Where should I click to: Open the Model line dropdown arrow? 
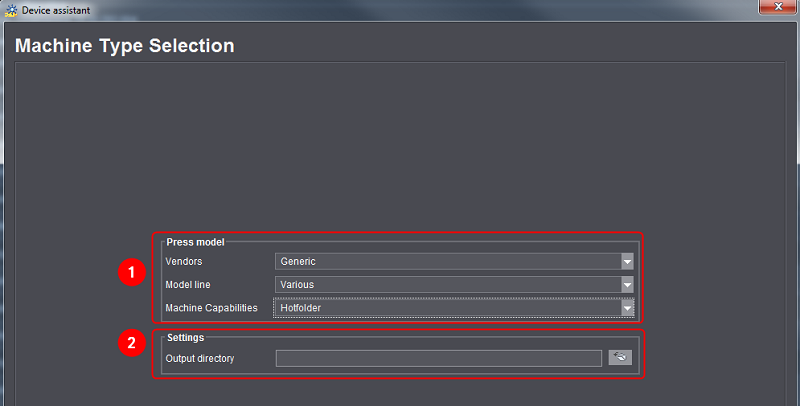627,285
